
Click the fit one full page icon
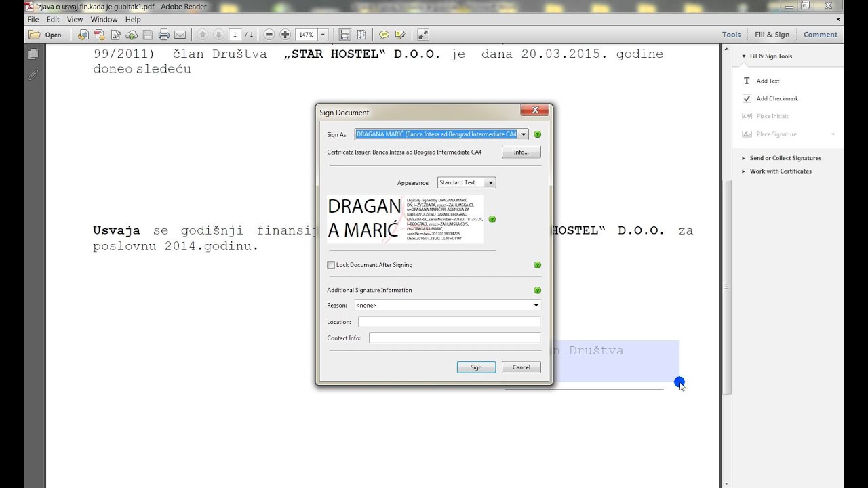[x=361, y=35]
